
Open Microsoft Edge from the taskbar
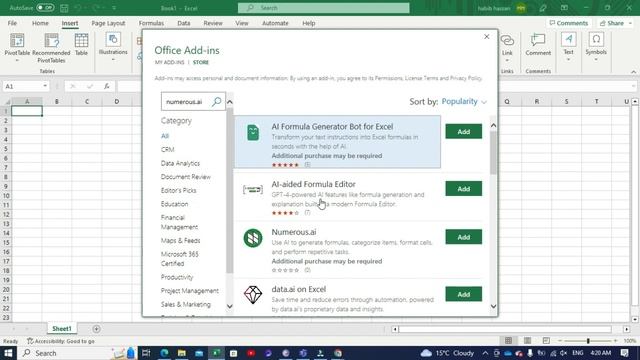coord(164,353)
